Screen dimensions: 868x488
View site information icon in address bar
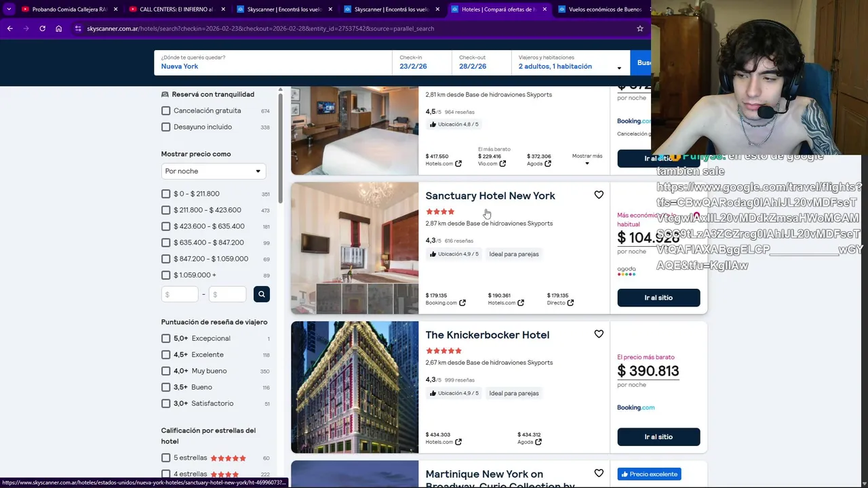click(x=78, y=28)
